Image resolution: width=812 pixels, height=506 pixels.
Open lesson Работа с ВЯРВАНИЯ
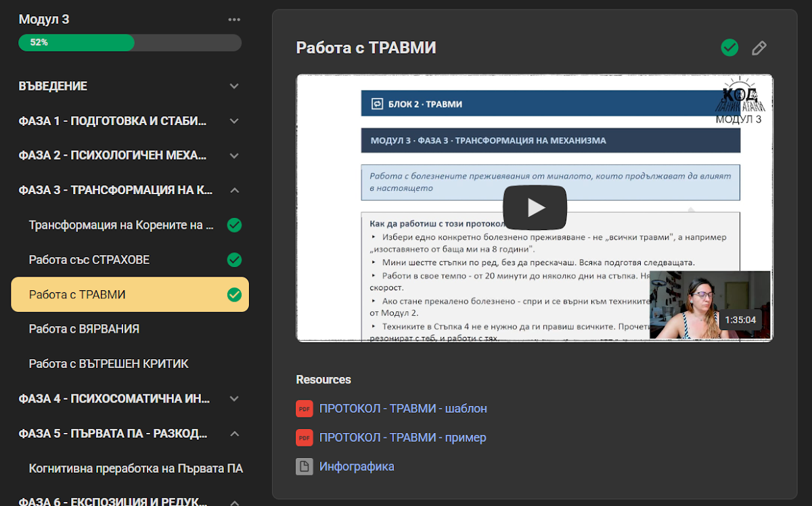[84, 329]
